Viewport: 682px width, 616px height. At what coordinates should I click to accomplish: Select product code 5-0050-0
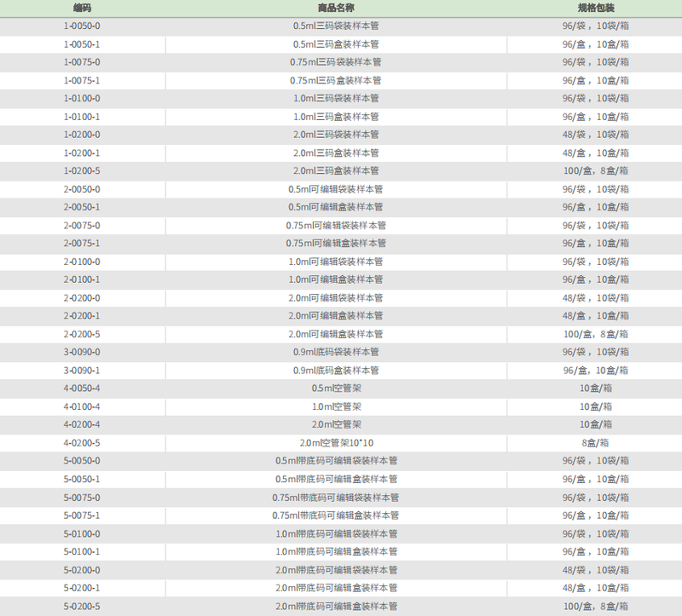(x=82, y=461)
